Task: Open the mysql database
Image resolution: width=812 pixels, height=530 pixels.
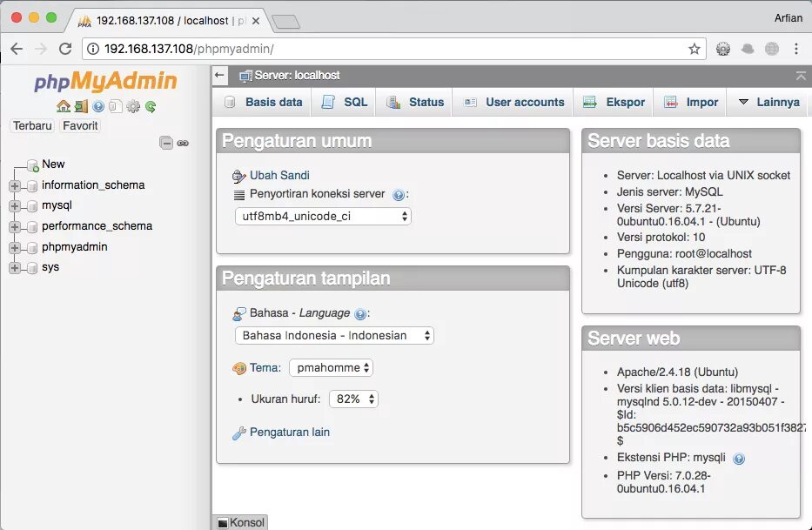Action: point(57,205)
